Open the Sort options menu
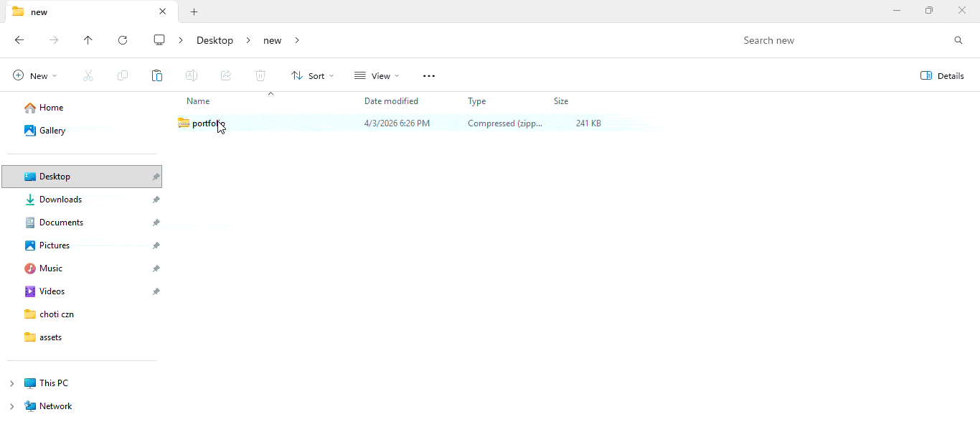The height and width of the screenshot is (445, 980). pyautogui.click(x=313, y=75)
